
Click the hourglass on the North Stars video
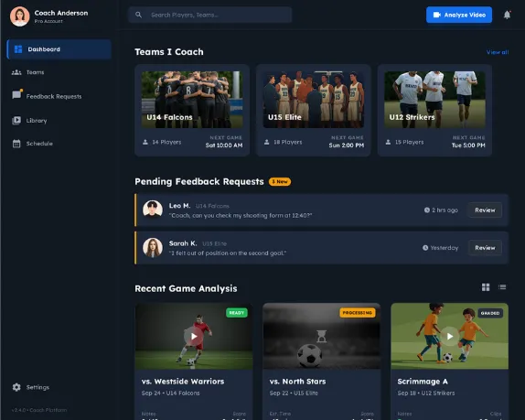321,336
